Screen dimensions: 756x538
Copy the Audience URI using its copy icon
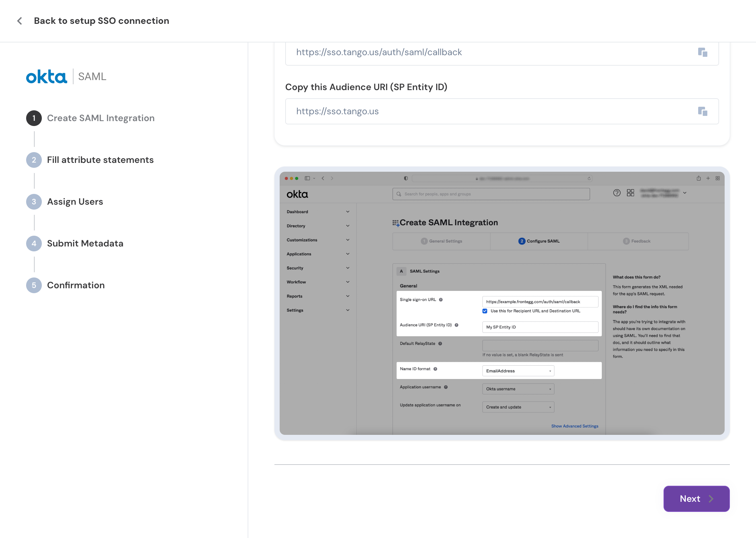pos(702,111)
